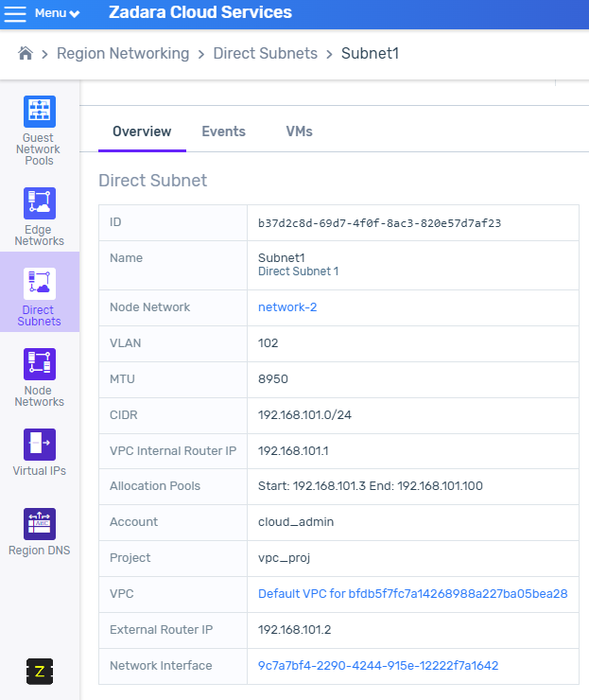The width and height of the screenshot is (589, 700).
Task: Open Region DNS sidebar icon
Action: click(40, 524)
